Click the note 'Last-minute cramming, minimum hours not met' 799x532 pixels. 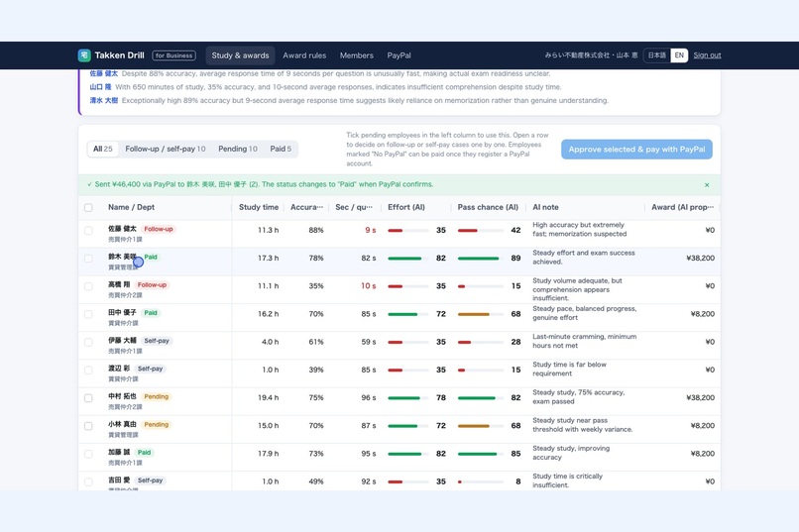click(x=584, y=341)
